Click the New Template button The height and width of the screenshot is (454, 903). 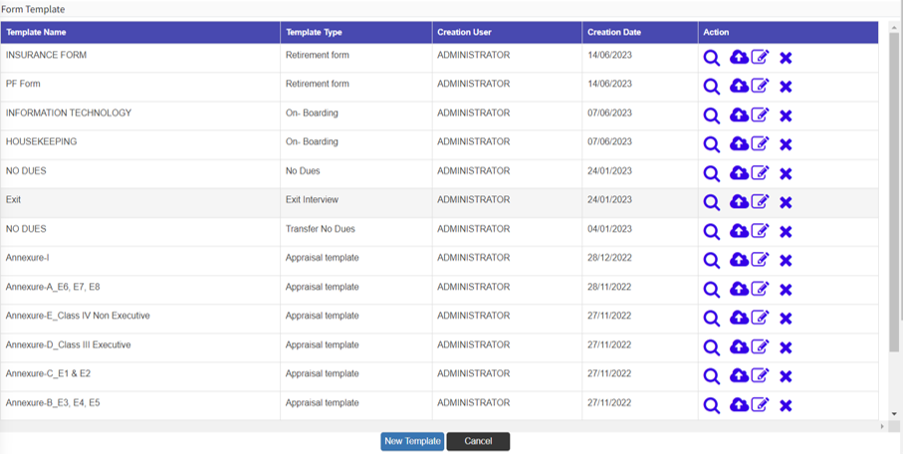pos(412,441)
